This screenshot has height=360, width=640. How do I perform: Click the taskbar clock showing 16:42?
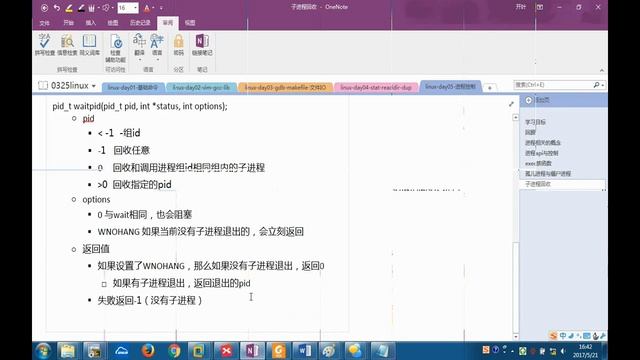(x=585, y=351)
